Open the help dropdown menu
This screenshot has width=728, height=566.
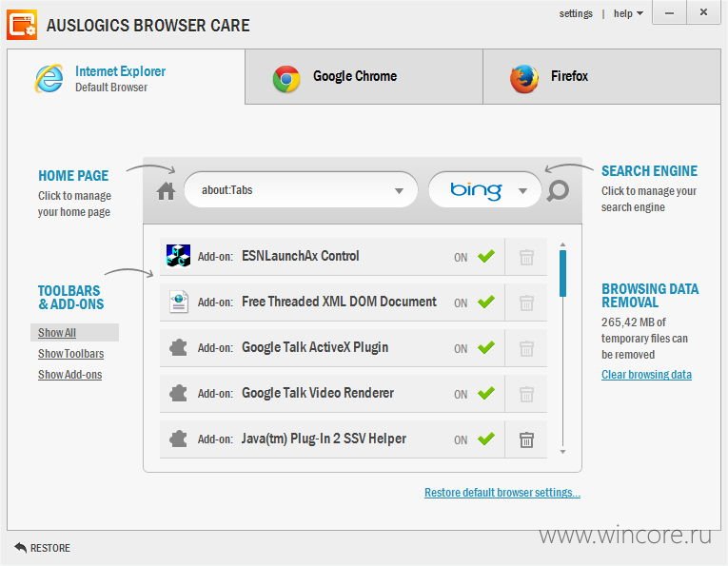coord(628,13)
